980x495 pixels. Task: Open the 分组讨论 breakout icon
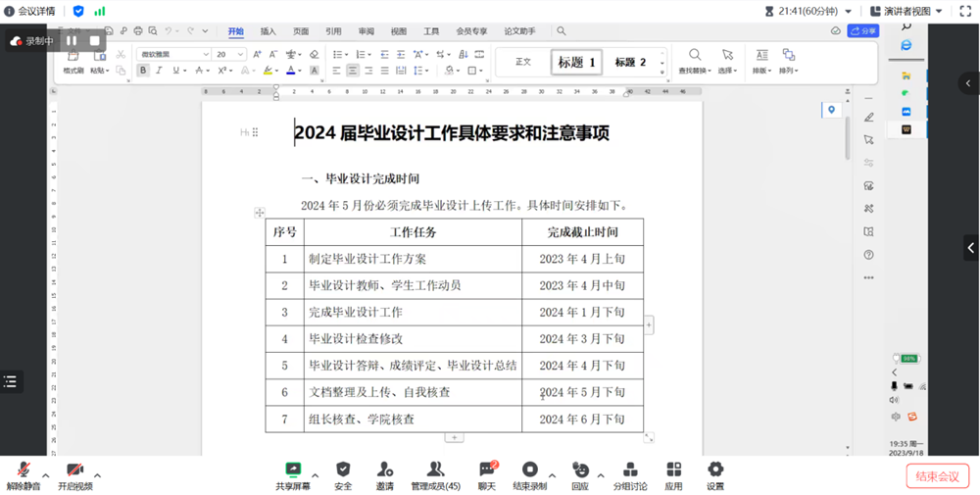click(x=630, y=470)
